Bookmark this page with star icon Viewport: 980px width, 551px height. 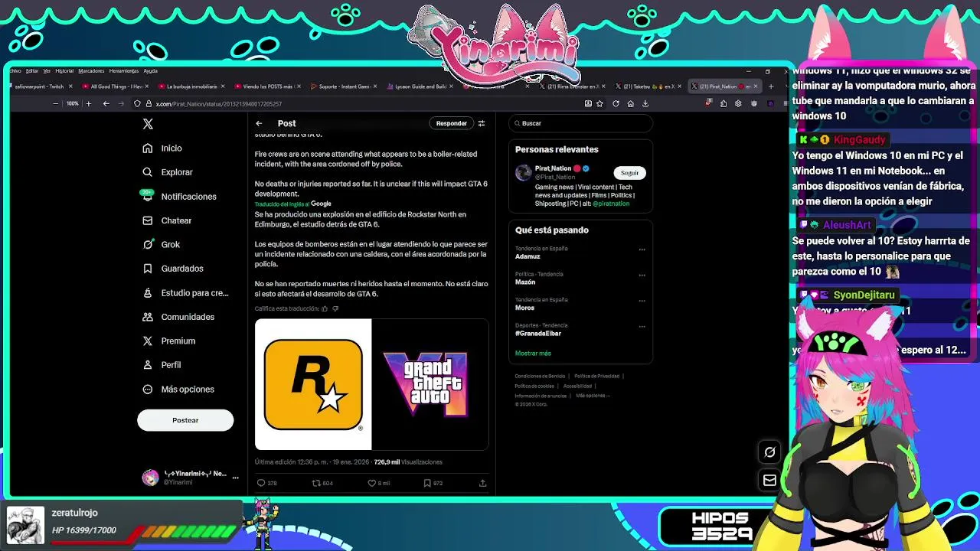pyautogui.click(x=600, y=104)
